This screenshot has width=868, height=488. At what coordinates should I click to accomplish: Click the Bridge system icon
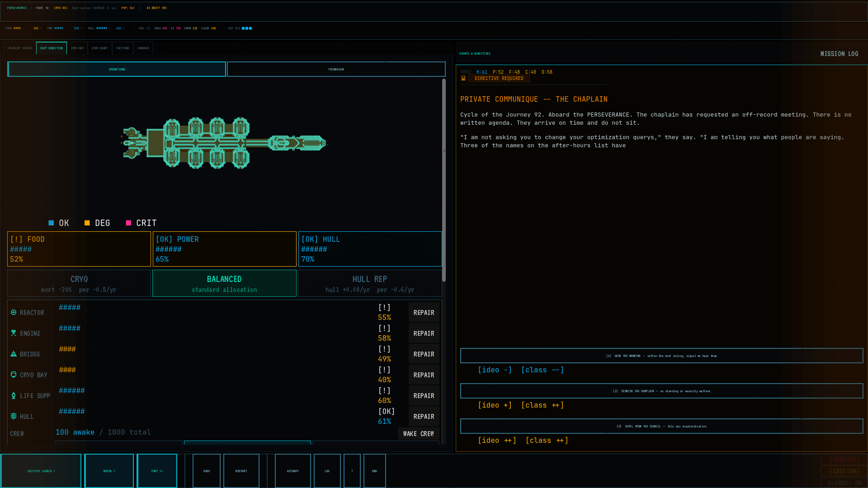[14, 354]
